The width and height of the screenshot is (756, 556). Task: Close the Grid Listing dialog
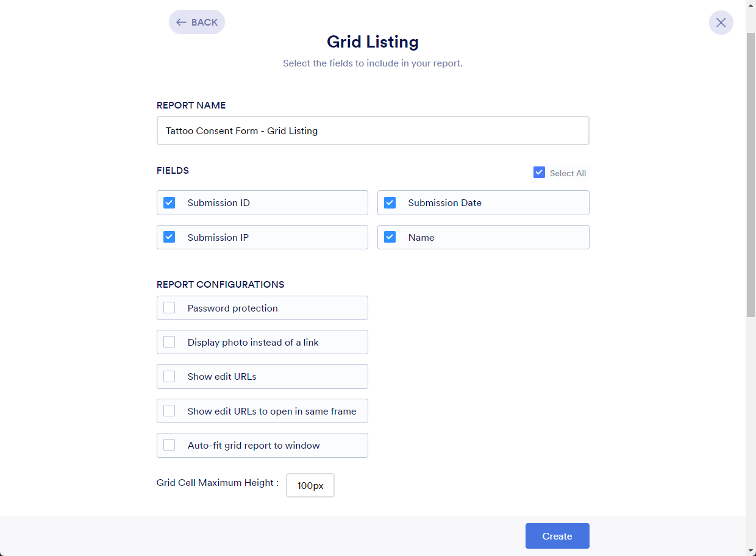pyautogui.click(x=721, y=23)
